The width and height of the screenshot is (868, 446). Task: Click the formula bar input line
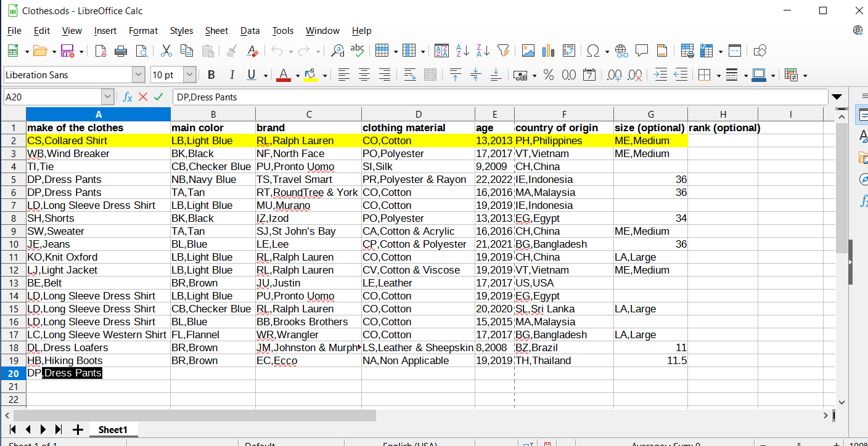click(500, 97)
